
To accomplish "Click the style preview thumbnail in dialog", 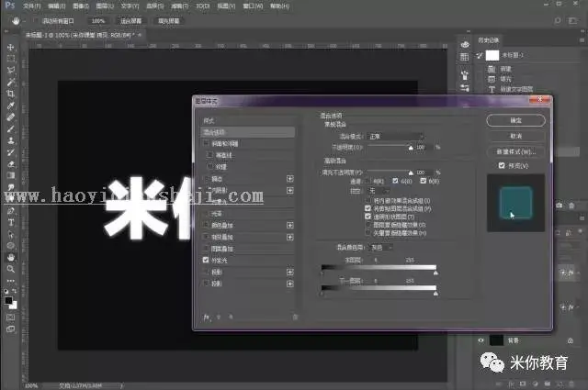I will click(515, 203).
